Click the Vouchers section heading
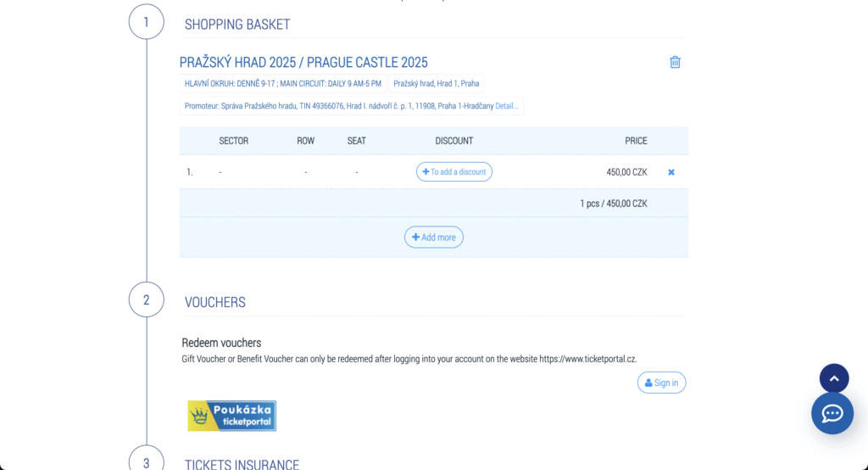The height and width of the screenshot is (470, 868). (x=215, y=302)
